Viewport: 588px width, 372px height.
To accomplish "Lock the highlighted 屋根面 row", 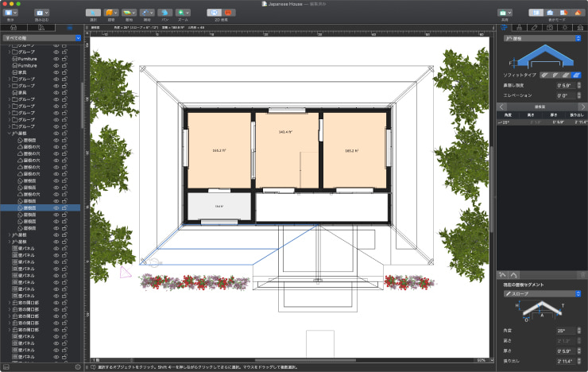I will (x=64, y=207).
